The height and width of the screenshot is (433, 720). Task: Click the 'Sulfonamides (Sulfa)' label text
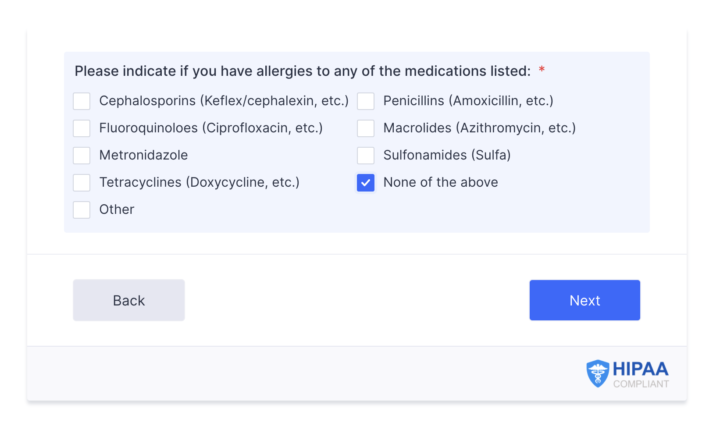(x=447, y=155)
